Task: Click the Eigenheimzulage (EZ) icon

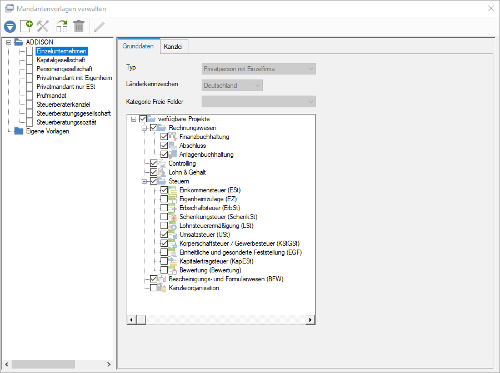Action: click(x=172, y=199)
